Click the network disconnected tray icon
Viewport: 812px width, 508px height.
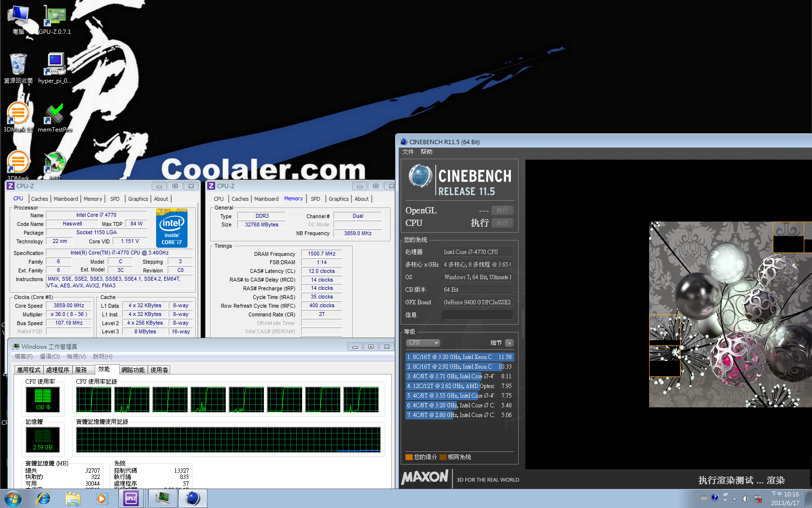tap(758, 499)
